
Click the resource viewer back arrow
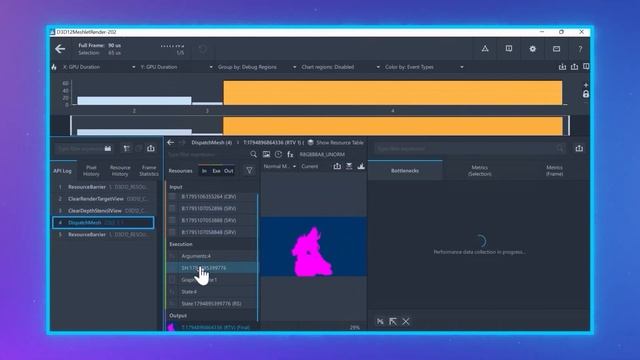tap(171, 142)
